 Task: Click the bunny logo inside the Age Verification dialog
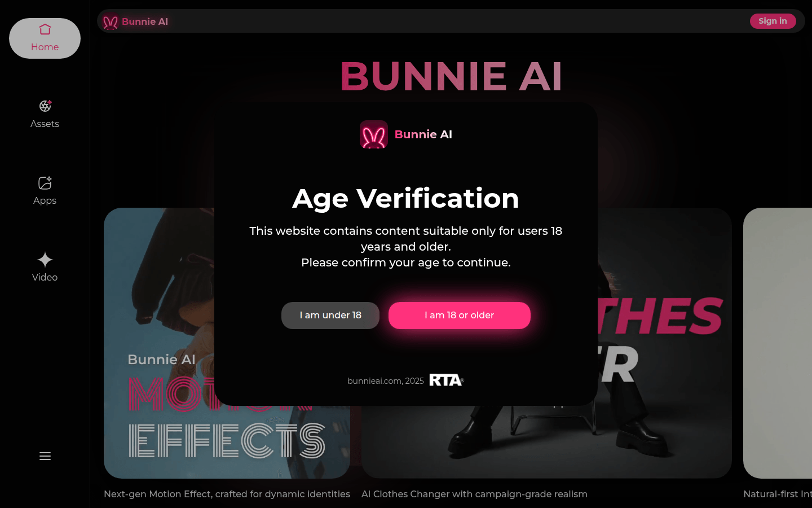[x=374, y=134]
